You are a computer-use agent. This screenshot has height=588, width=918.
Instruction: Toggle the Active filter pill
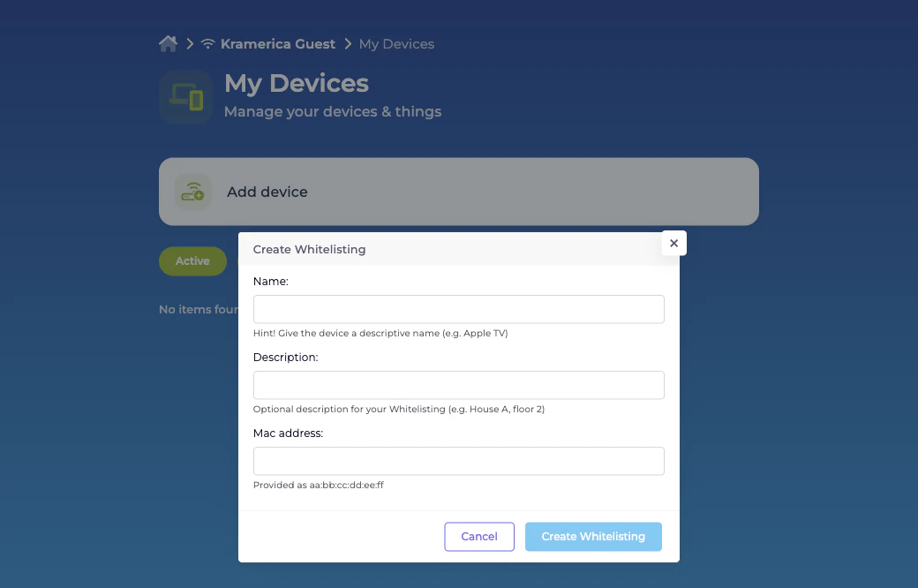point(192,260)
